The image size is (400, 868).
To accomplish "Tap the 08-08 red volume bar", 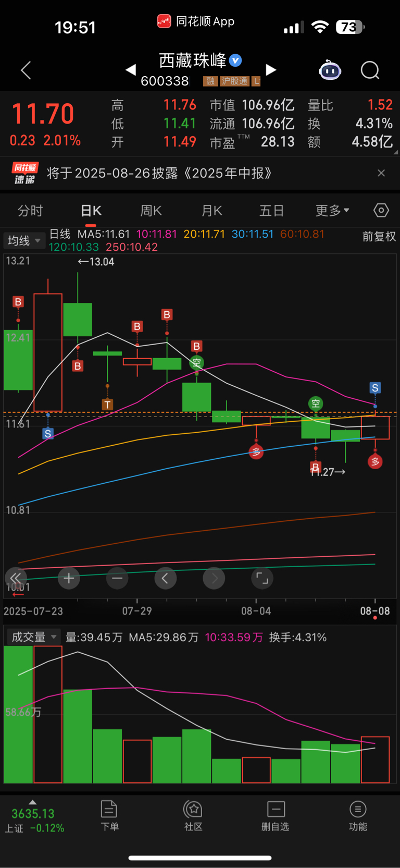I will 375,760.
